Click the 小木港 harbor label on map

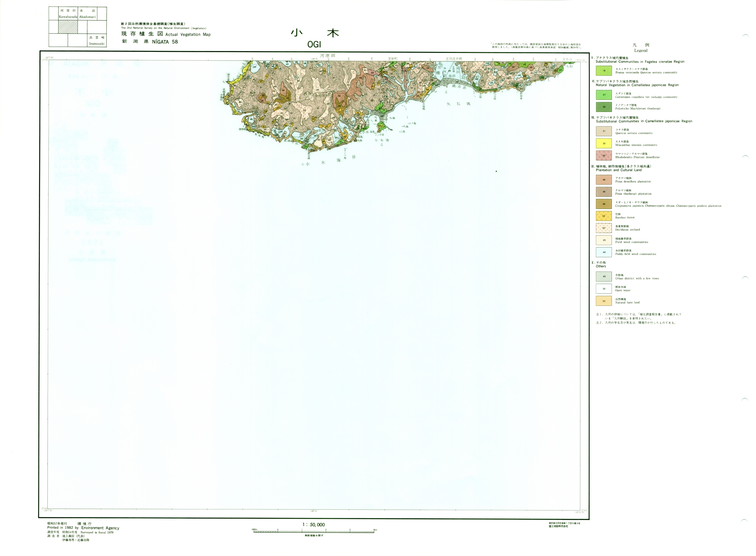pyautogui.click(x=382, y=140)
